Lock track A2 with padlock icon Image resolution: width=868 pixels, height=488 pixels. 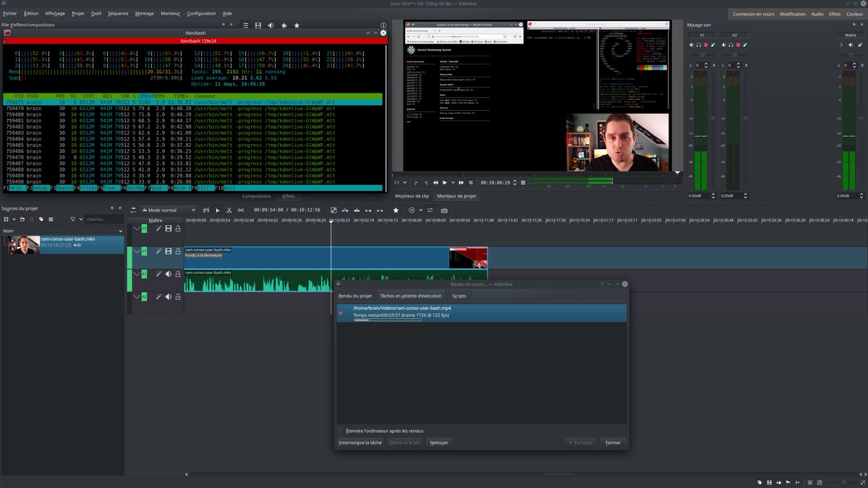pyautogui.click(x=178, y=297)
